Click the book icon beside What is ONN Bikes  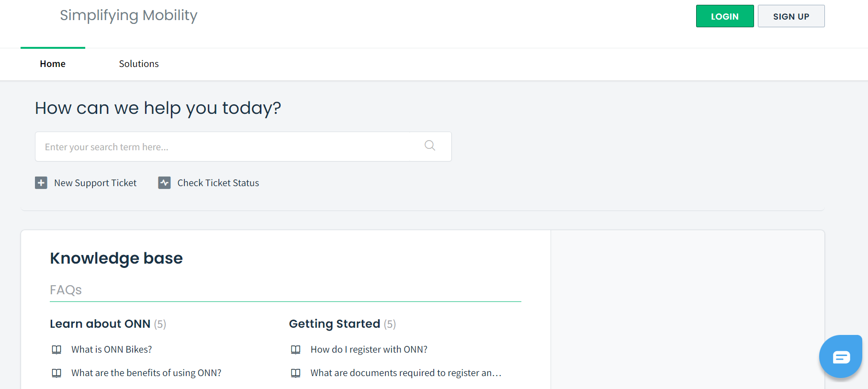(x=56, y=349)
